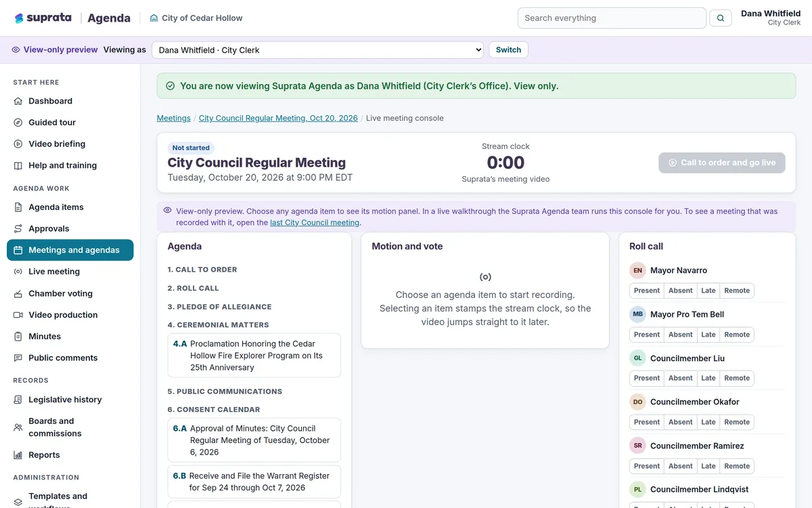Open City Council Regular Meeting breadcrumb link
Viewport: 812px width, 508px height.
[278, 118]
